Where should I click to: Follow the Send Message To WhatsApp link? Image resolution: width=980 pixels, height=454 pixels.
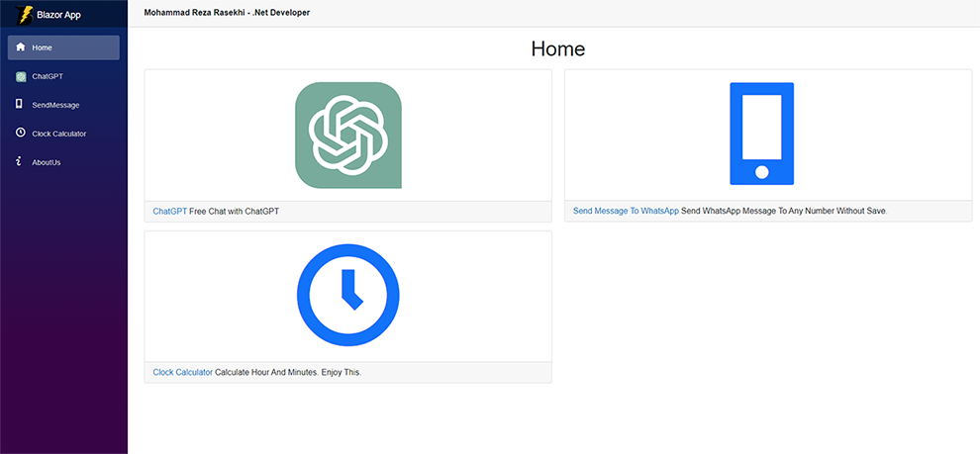click(626, 211)
